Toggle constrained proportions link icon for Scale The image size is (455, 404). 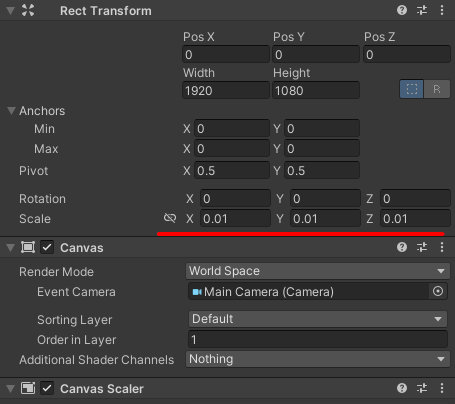coord(170,218)
